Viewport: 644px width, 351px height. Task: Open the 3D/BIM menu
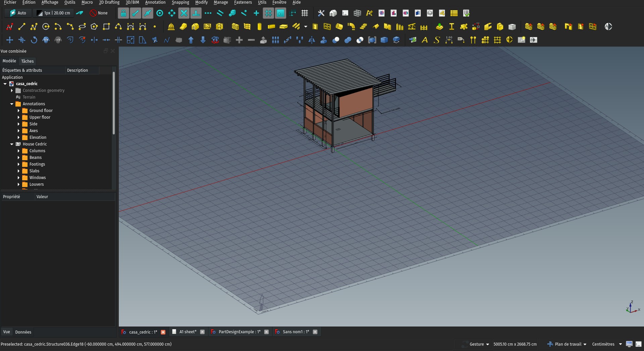click(x=132, y=2)
